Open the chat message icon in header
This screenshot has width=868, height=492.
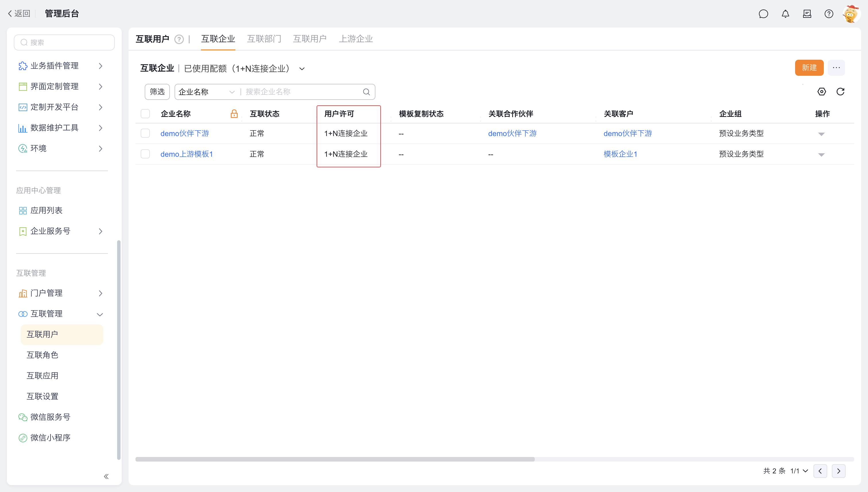763,14
